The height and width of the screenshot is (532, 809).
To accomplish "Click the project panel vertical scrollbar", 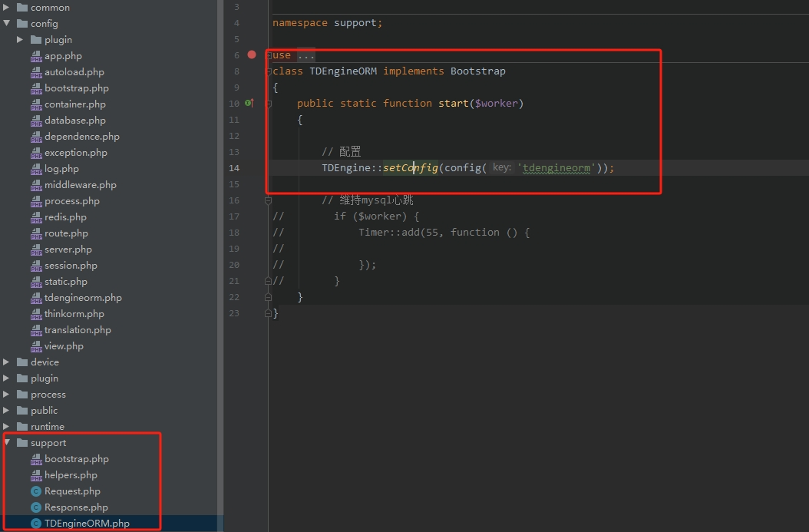I will click(220, 266).
